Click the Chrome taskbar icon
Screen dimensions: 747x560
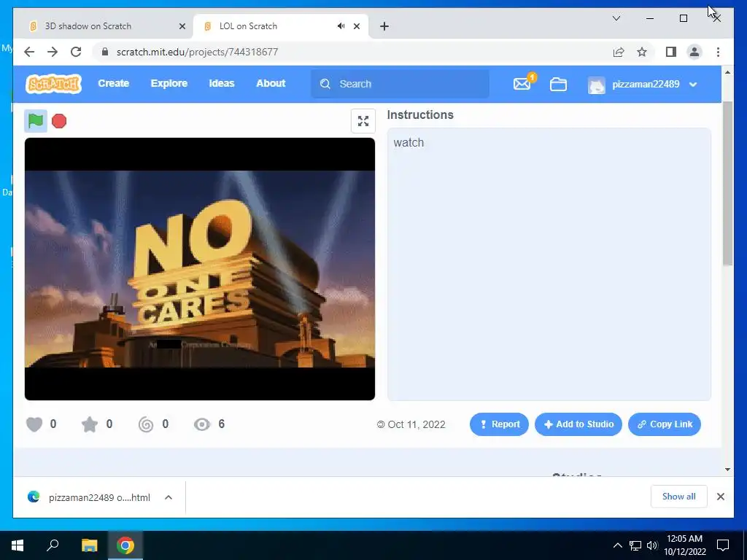125,545
